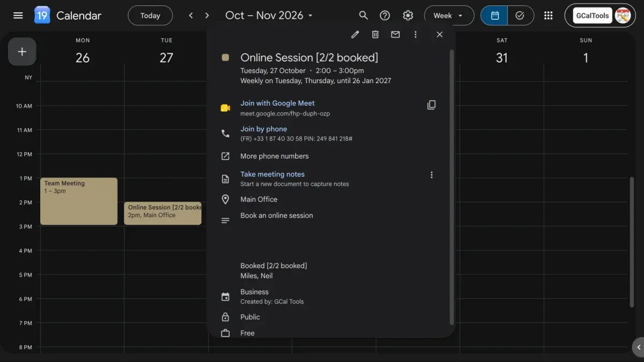Click Join with Google Meet link
The width and height of the screenshot is (644, 362).
click(277, 103)
